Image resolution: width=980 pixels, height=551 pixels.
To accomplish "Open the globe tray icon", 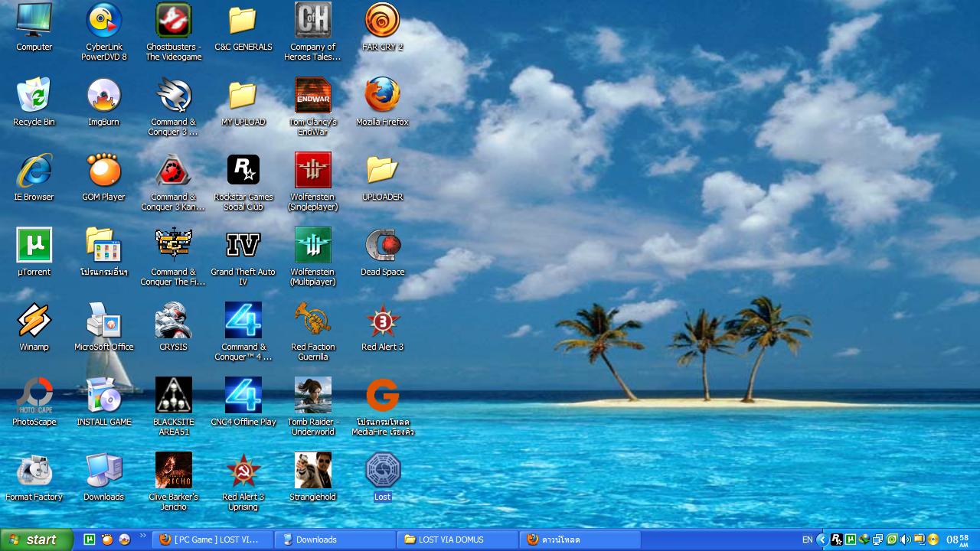I will [x=864, y=540].
